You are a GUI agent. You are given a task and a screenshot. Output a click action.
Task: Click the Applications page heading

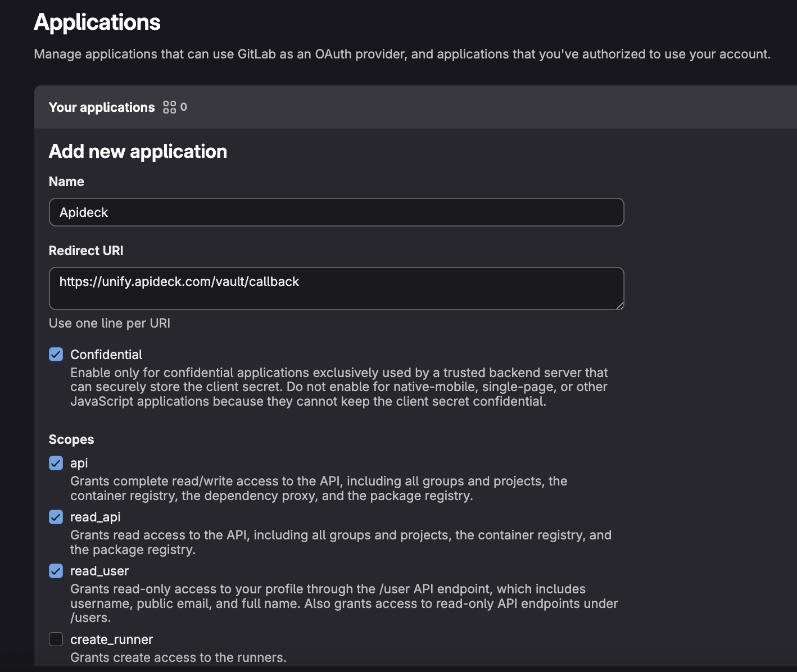pos(97,21)
